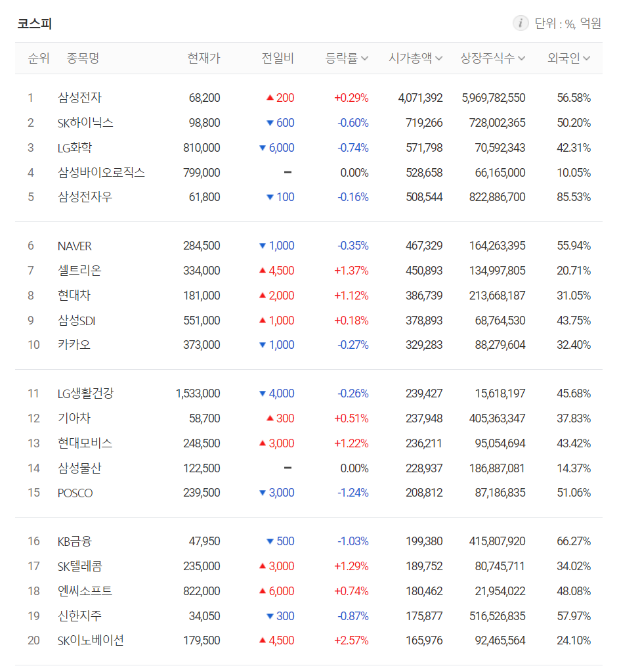619x672 pixels.
Task: Select the 카카오 stock name
Action: 74,345
